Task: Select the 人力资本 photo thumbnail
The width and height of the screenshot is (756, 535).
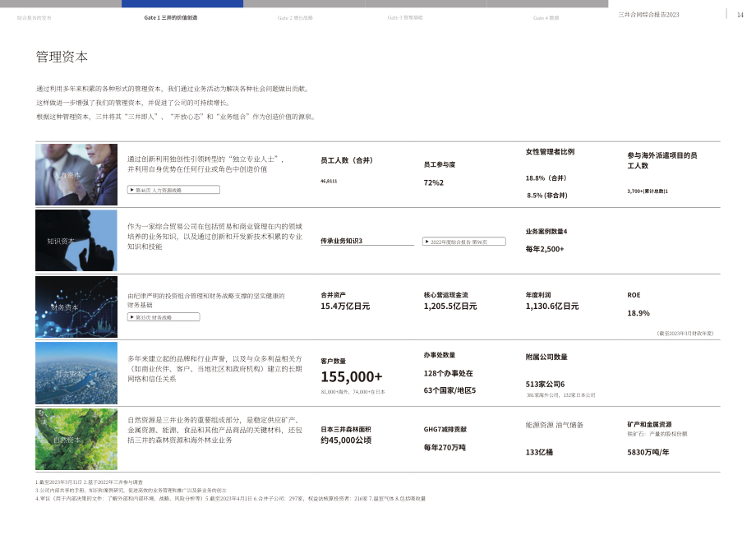Action: 76,174
